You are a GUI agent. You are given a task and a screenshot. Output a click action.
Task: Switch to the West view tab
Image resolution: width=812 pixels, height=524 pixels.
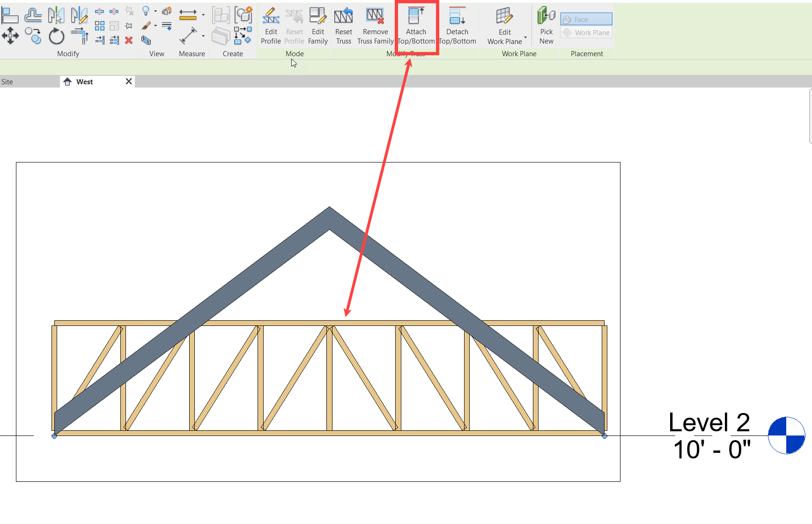coord(84,81)
